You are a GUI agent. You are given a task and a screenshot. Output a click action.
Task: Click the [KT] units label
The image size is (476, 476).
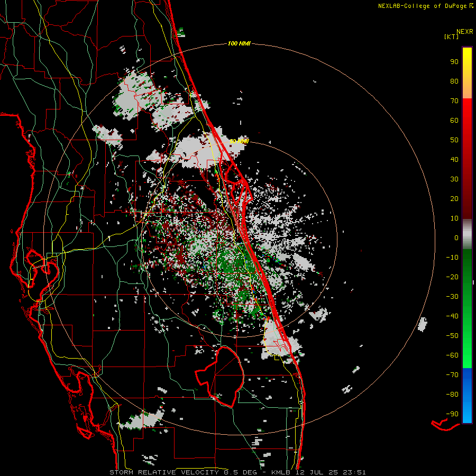click(x=451, y=36)
